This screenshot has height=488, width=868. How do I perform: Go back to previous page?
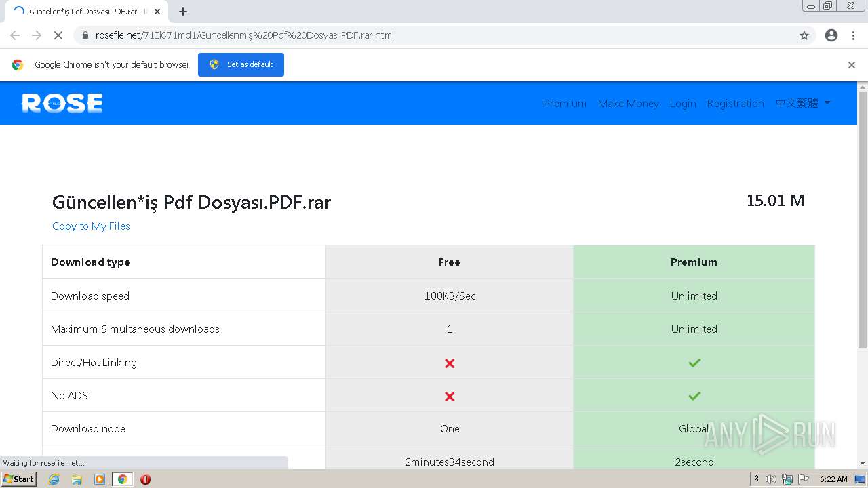15,35
